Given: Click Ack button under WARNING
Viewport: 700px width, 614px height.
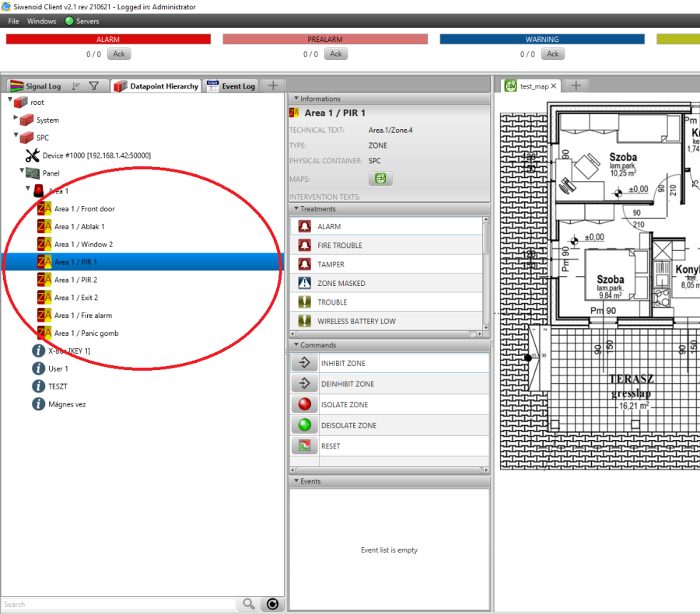Looking at the screenshot, I should 552,54.
